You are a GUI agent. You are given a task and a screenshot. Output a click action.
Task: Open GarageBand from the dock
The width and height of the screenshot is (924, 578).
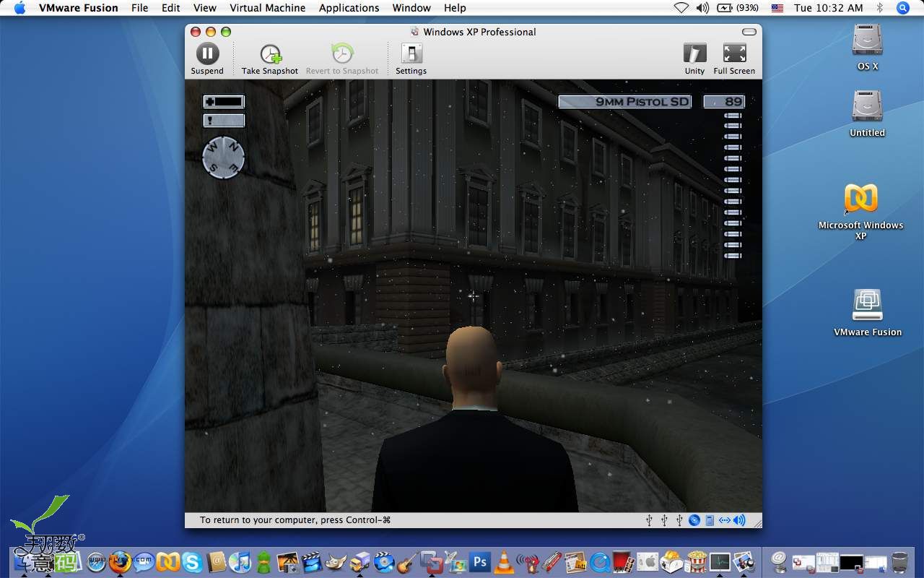407,561
